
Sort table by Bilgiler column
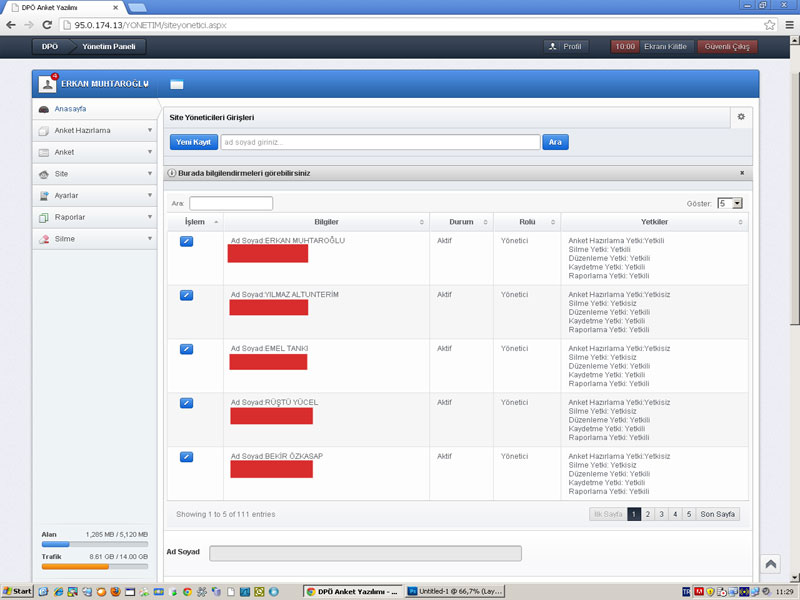[x=327, y=222]
